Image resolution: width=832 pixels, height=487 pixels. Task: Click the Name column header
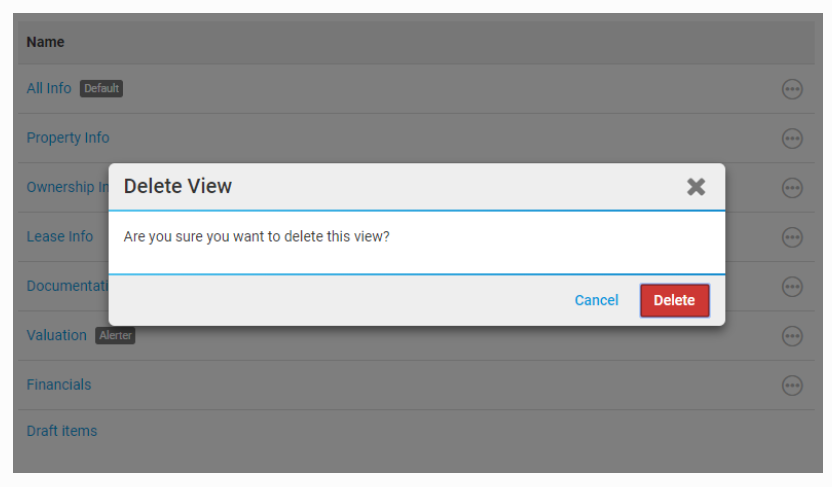click(45, 42)
